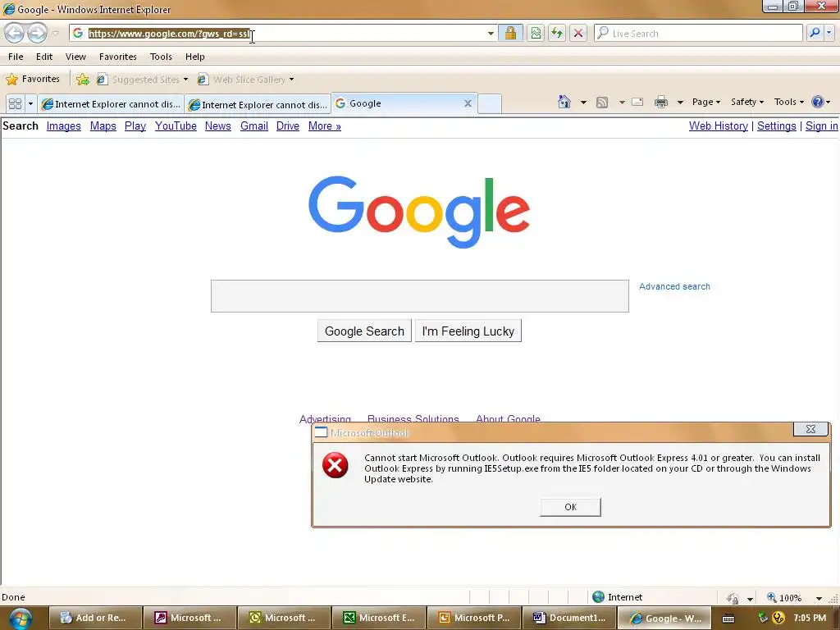The height and width of the screenshot is (630, 840).
Task: Open the search provider dropdown arrow
Action: (829, 33)
